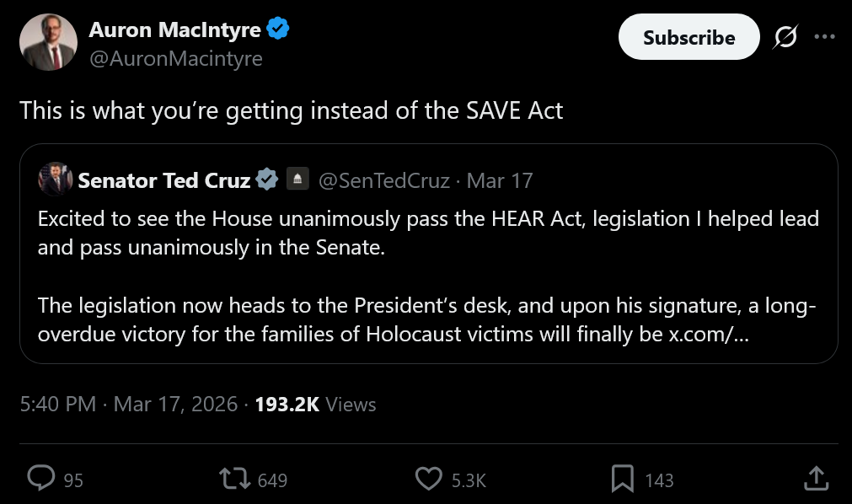
Task: Click Auron MacIntyre's blue verified badge
Action: point(278,29)
